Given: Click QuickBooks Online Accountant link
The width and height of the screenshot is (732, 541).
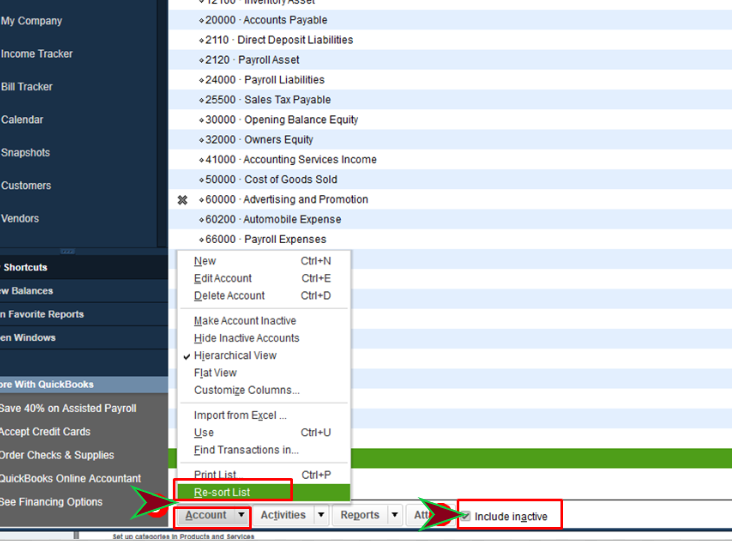Looking at the screenshot, I should 70,478.
